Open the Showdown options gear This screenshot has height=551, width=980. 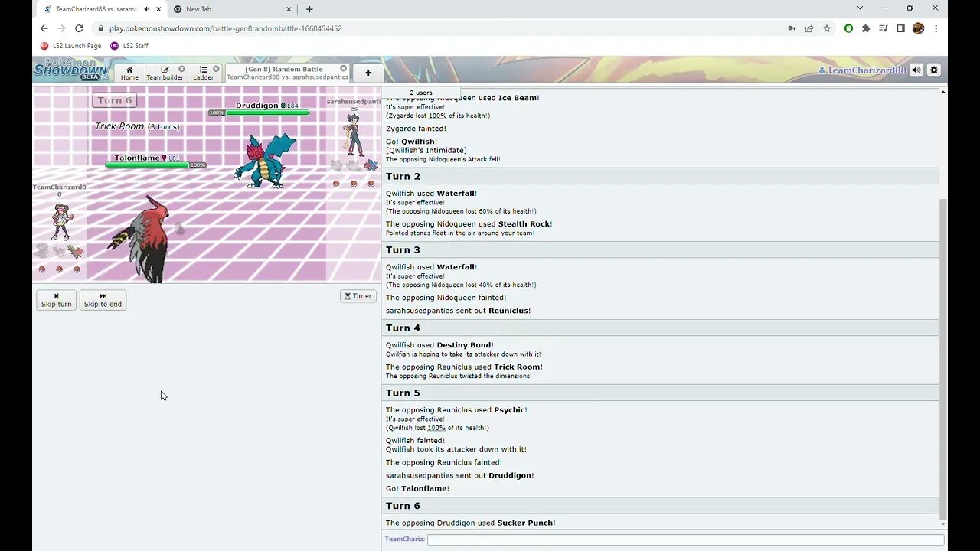point(934,70)
